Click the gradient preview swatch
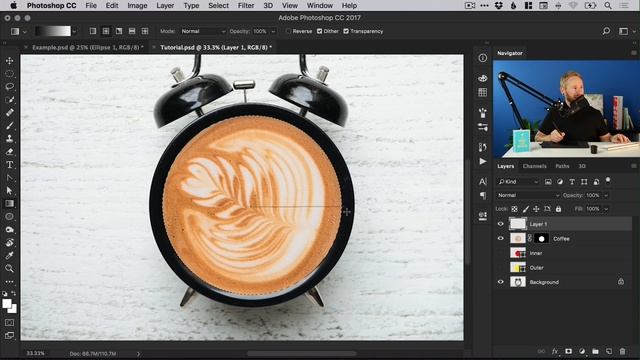Screen dimensions: 640x360 [x=53, y=31]
